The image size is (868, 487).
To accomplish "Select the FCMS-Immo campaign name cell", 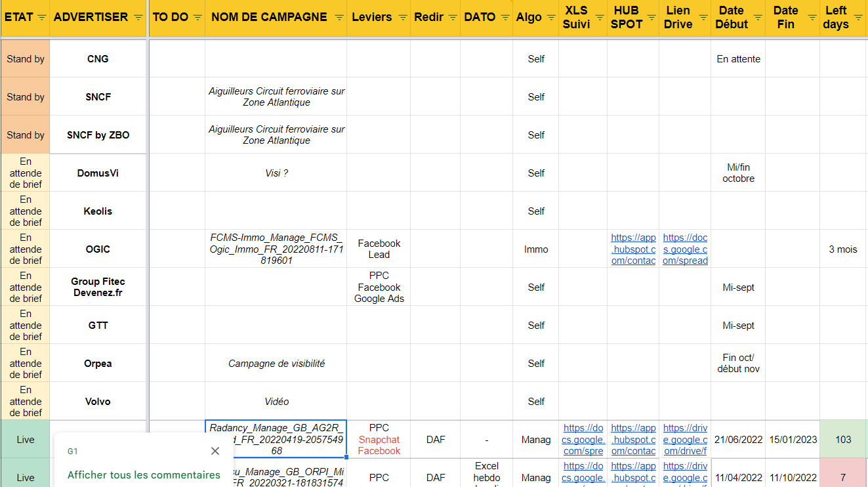I will (276, 249).
